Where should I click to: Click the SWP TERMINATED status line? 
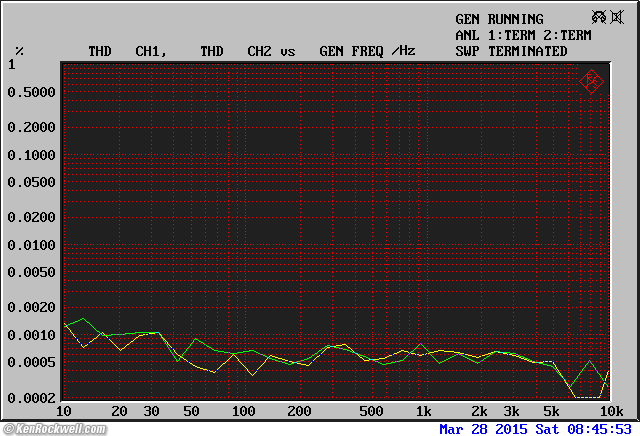(x=511, y=51)
